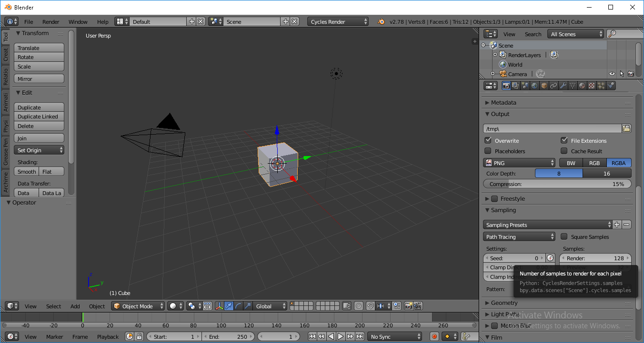Viewport: 644px width, 343px height.
Task: Click the OpenGL render image camera icon
Action: pos(408,306)
